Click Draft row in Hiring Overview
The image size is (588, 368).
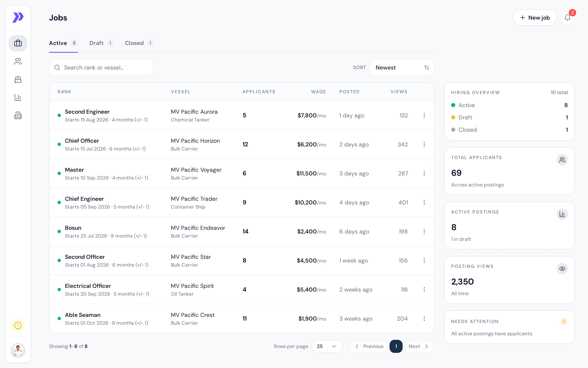pos(509,117)
